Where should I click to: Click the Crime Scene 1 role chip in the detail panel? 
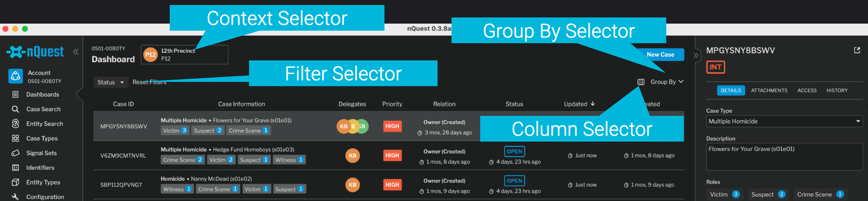(820, 194)
